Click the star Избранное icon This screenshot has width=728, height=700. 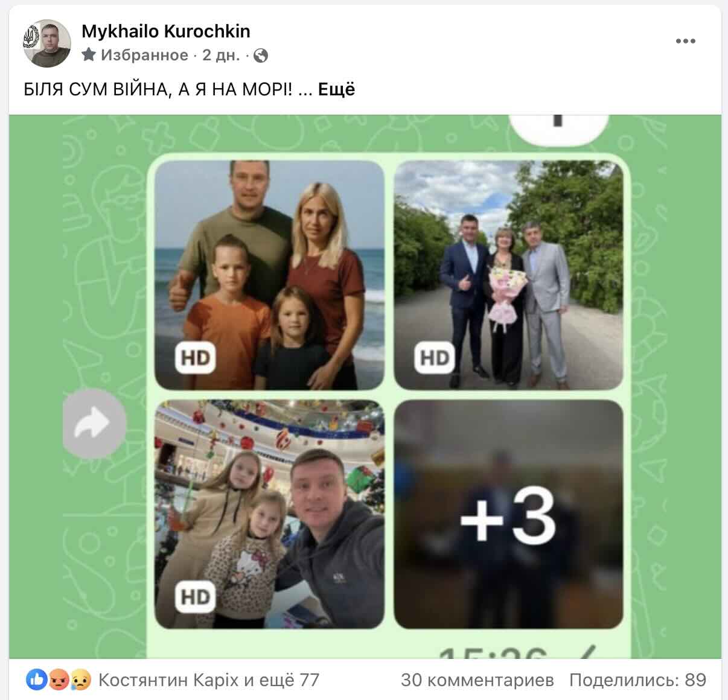(x=89, y=55)
